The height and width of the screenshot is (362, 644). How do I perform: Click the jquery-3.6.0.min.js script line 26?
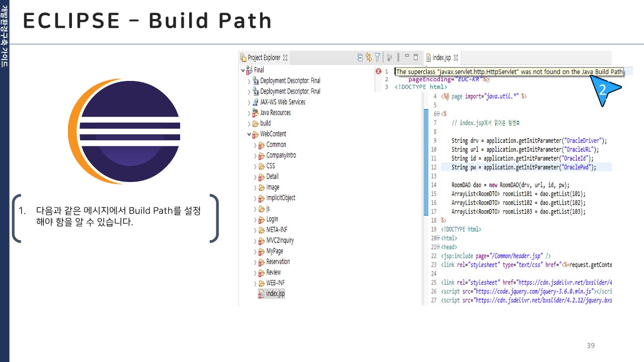coord(526,291)
